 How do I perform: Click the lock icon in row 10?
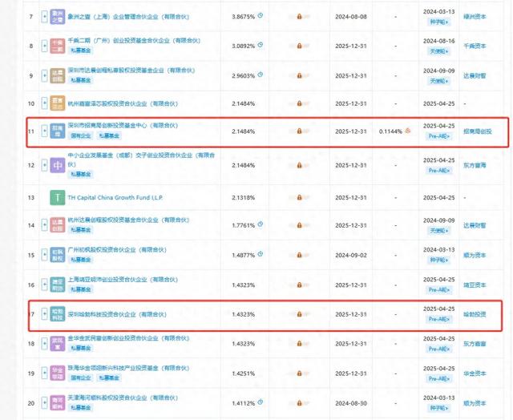[299, 103]
